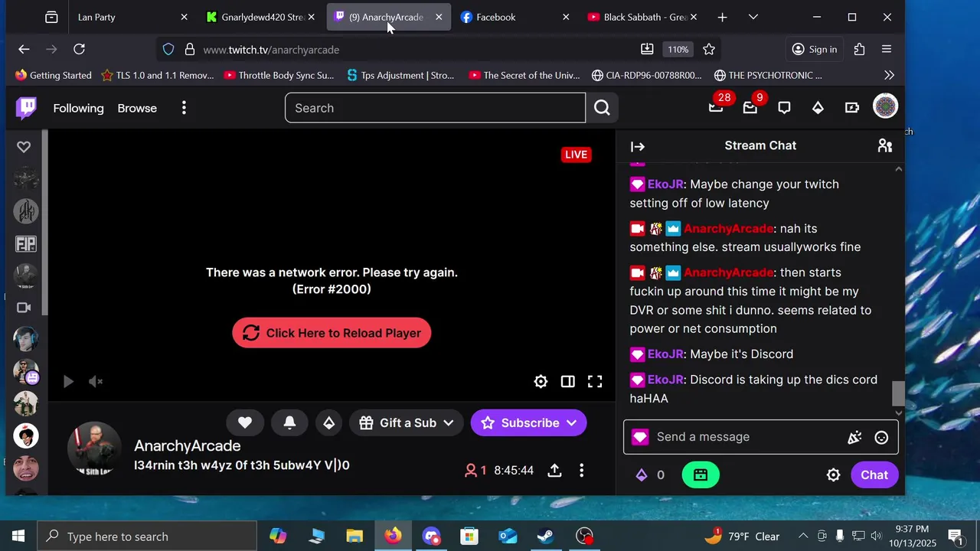This screenshot has height=551, width=980.
Task: Open the Firefox extensions puzzle icon
Action: tap(859, 49)
